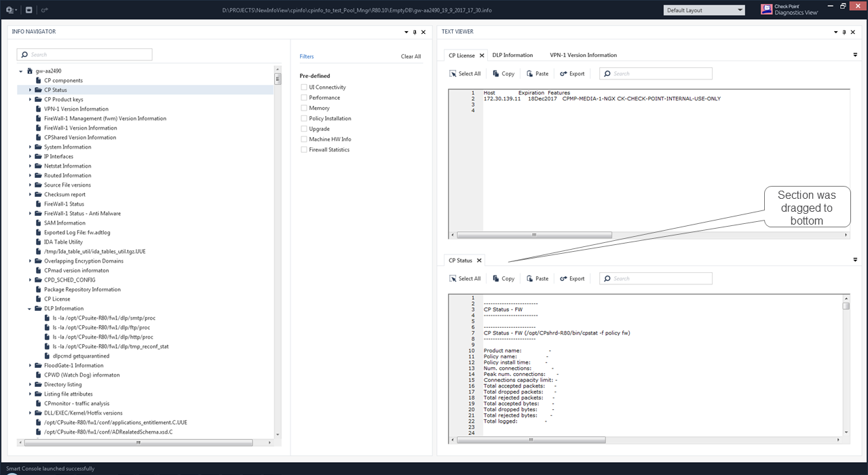
Task: Open the Package Repository Information item
Action: click(x=82, y=289)
